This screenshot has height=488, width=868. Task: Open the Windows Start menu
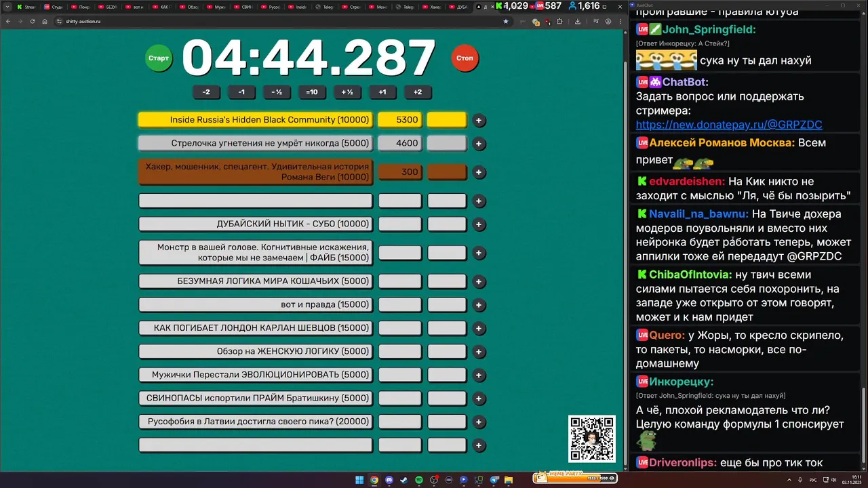tap(359, 480)
